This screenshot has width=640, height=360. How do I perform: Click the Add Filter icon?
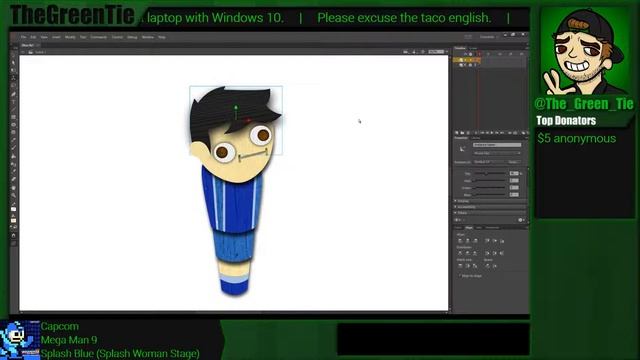(x=457, y=220)
